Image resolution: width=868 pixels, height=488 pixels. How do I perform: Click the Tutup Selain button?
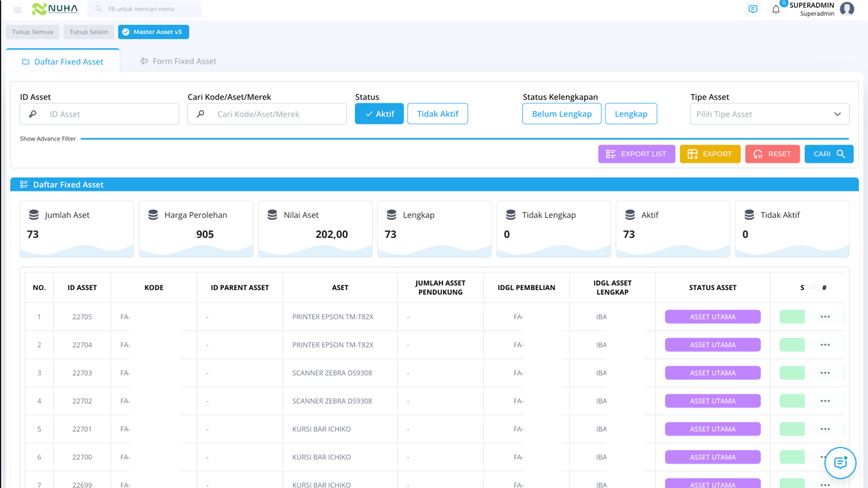pyautogui.click(x=88, y=32)
